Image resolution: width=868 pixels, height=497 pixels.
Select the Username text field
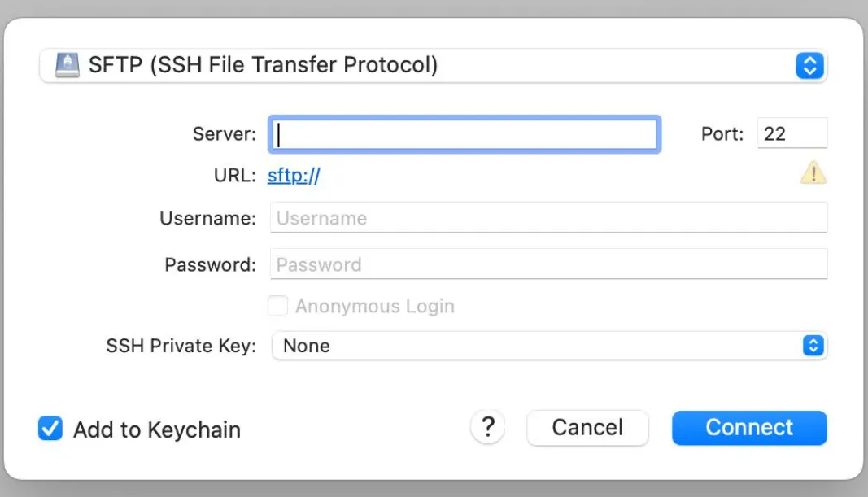pyautogui.click(x=548, y=218)
